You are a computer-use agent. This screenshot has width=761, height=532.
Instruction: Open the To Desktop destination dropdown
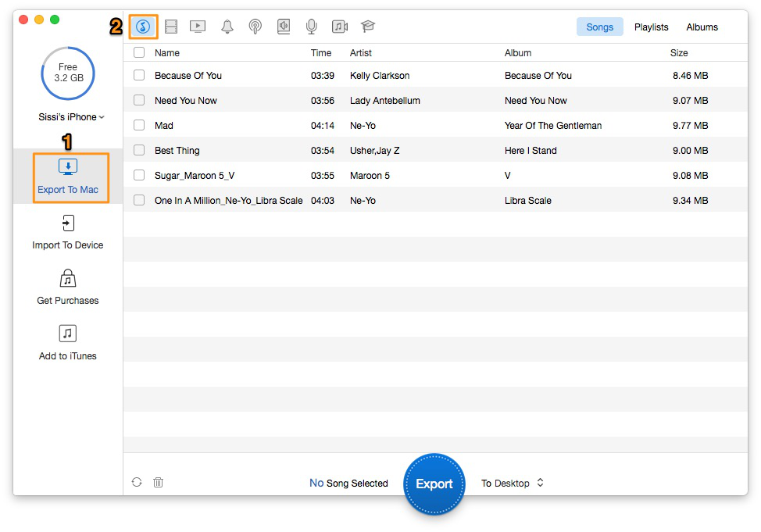tap(513, 483)
